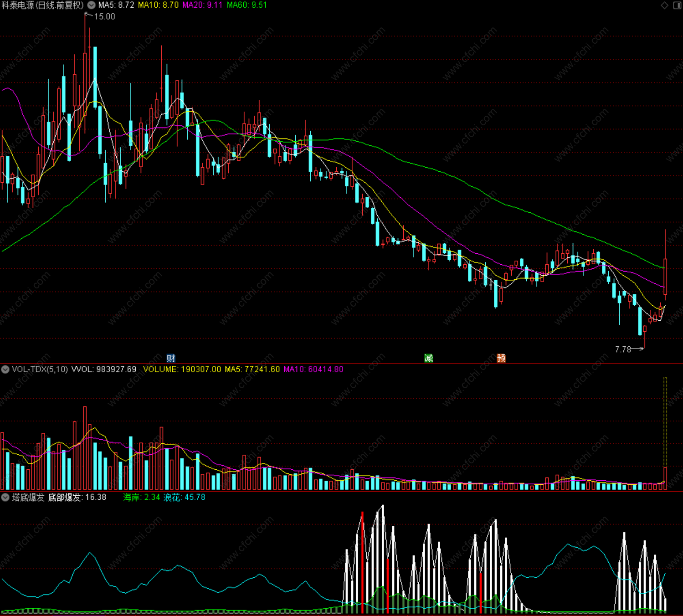Image resolution: width=683 pixels, height=616 pixels.
Task: Click the cyan 浪花: 45.78 value label
Action: pyautogui.click(x=185, y=498)
